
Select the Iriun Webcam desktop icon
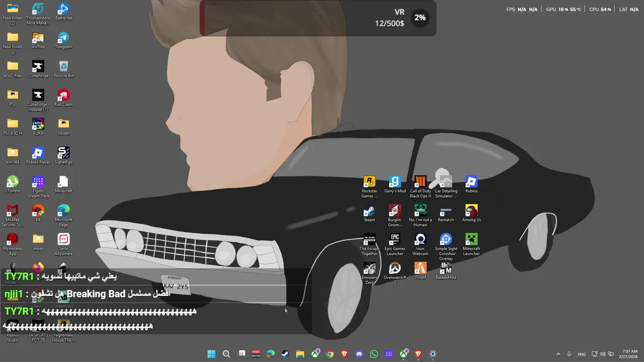coord(420,244)
